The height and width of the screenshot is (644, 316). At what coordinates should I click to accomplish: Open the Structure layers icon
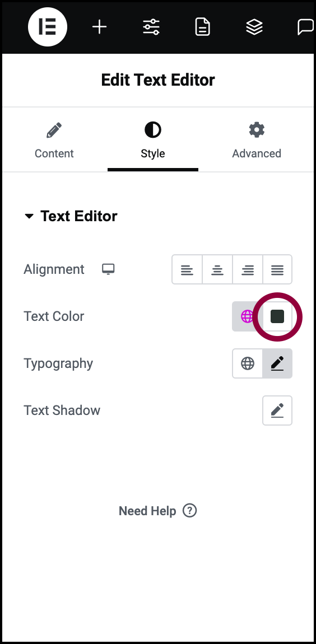click(x=254, y=27)
